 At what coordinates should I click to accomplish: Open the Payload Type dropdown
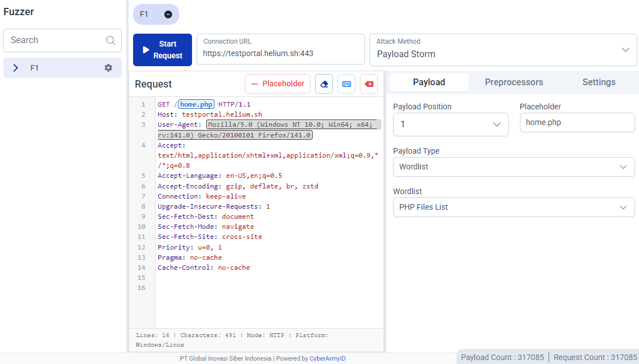[513, 167]
